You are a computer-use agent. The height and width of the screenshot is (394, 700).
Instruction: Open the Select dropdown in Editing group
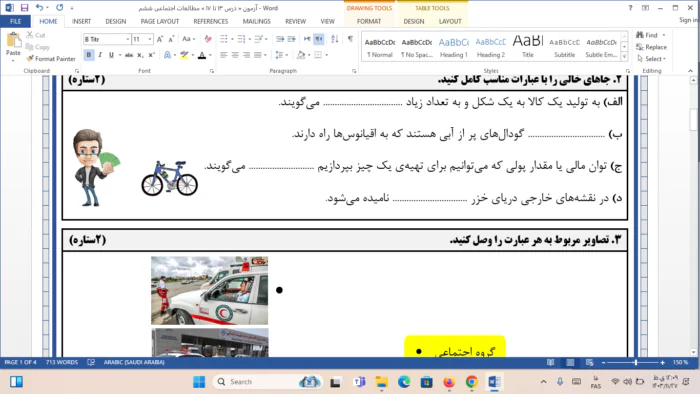[652, 58]
